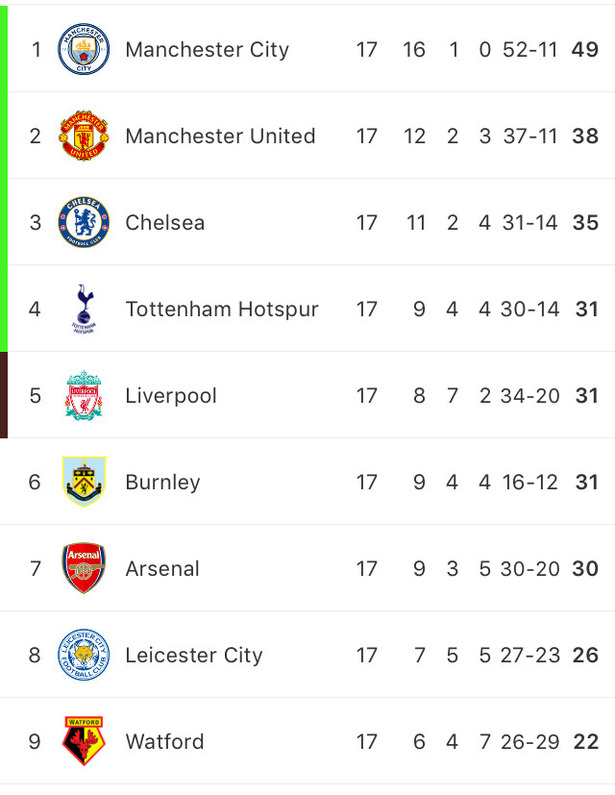
Task: Open the Manchester City team name
Action: (207, 50)
